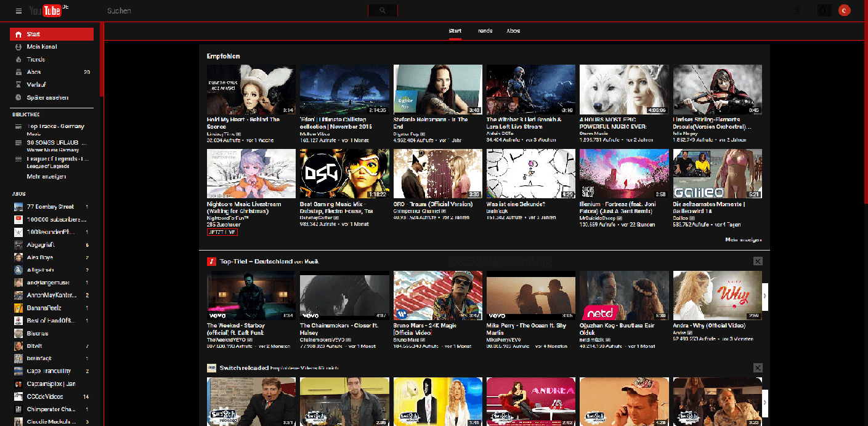
Task: Open DubstepGutter channel name
Action: click(317, 217)
